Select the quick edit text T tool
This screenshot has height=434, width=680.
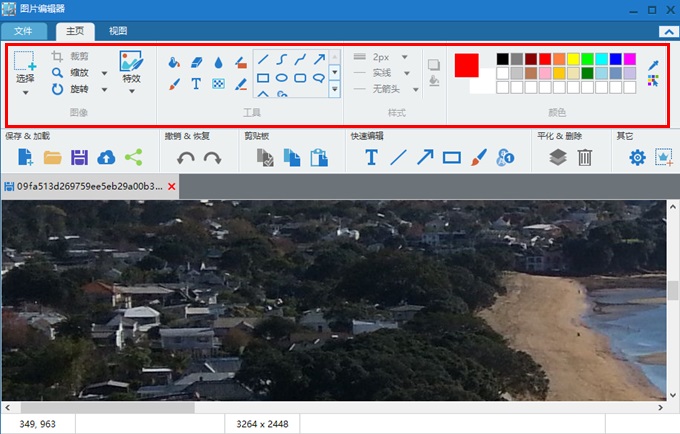[x=371, y=157]
